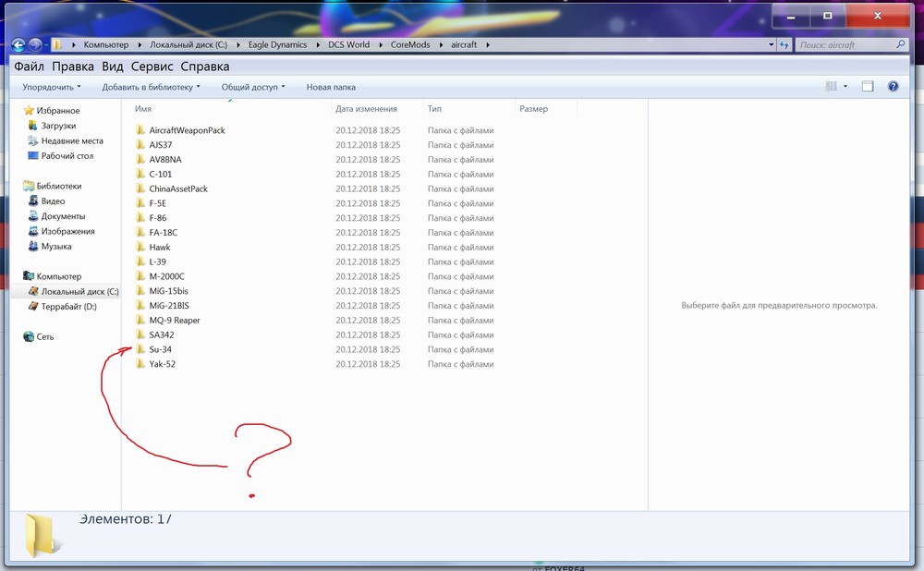This screenshot has width=924, height=571.
Task: Open view options dropdown arrow
Action: coord(845,87)
